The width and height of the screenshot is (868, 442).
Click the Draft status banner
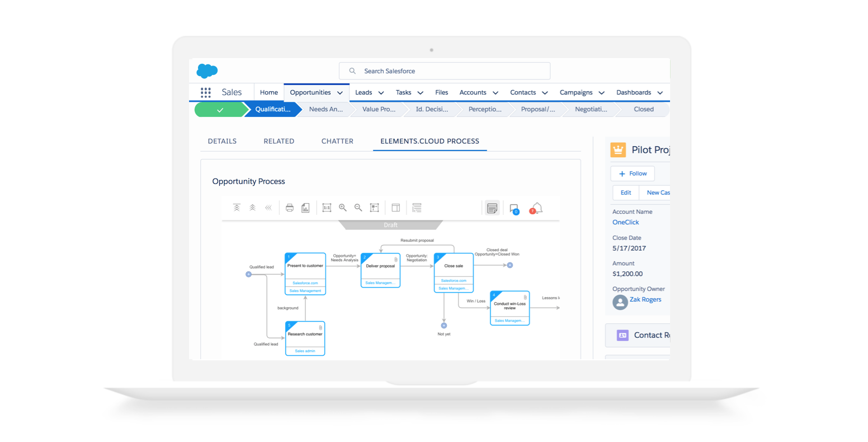(x=390, y=225)
